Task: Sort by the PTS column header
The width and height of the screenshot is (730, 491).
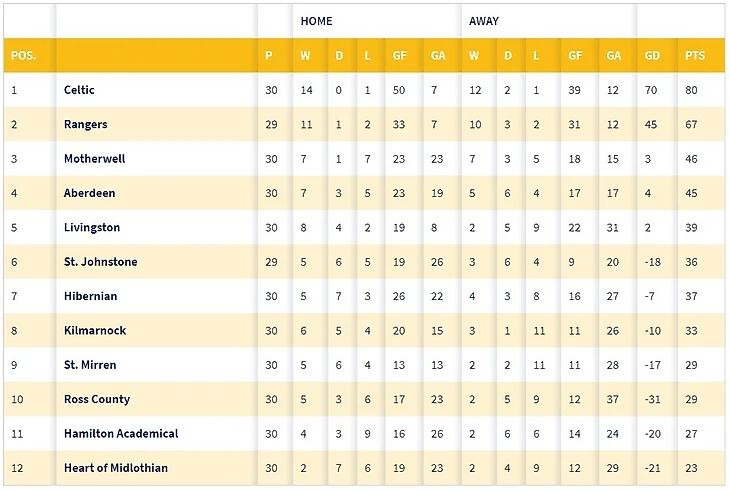Action: pos(694,56)
